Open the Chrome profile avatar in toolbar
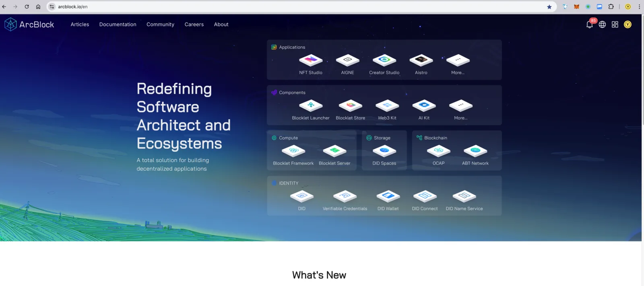 click(x=627, y=7)
